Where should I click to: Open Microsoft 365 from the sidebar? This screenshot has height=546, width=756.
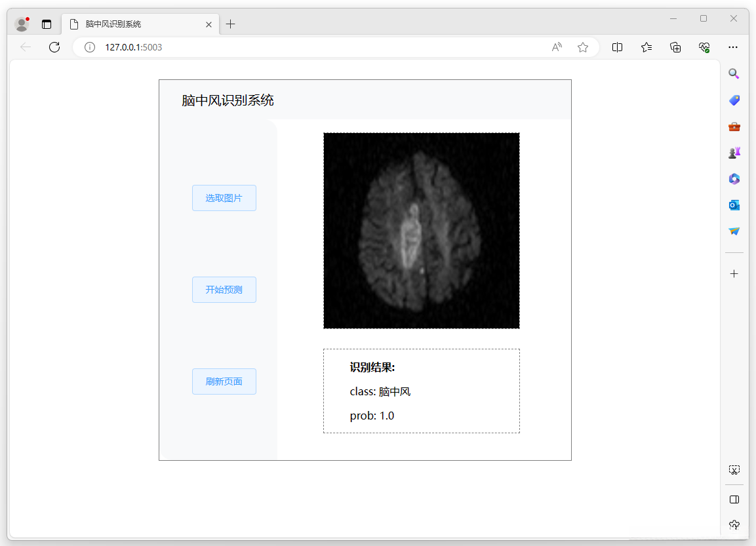[x=734, y=179]
